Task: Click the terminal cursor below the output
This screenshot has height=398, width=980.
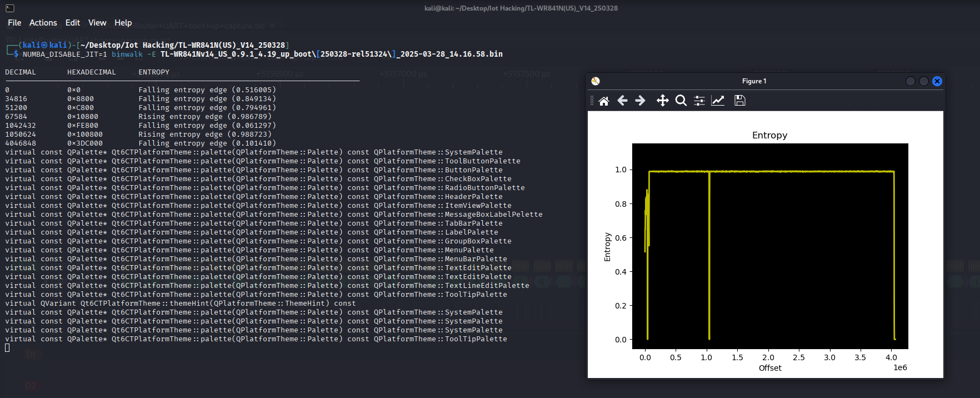Action: [7, 348]
